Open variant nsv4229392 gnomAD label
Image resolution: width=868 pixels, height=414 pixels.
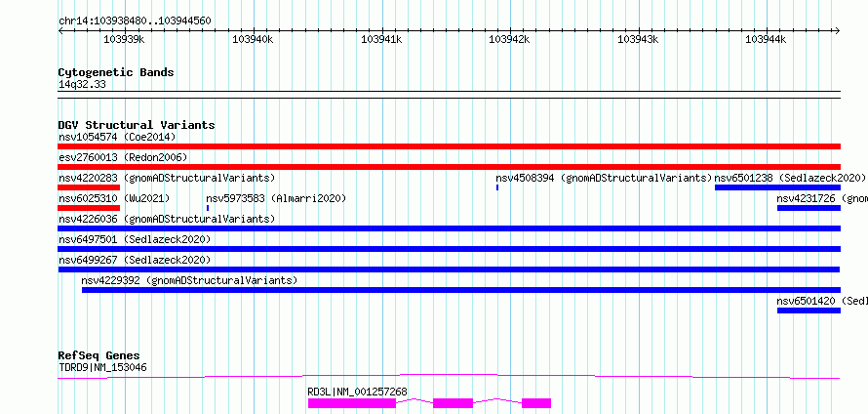coord(189,281)
